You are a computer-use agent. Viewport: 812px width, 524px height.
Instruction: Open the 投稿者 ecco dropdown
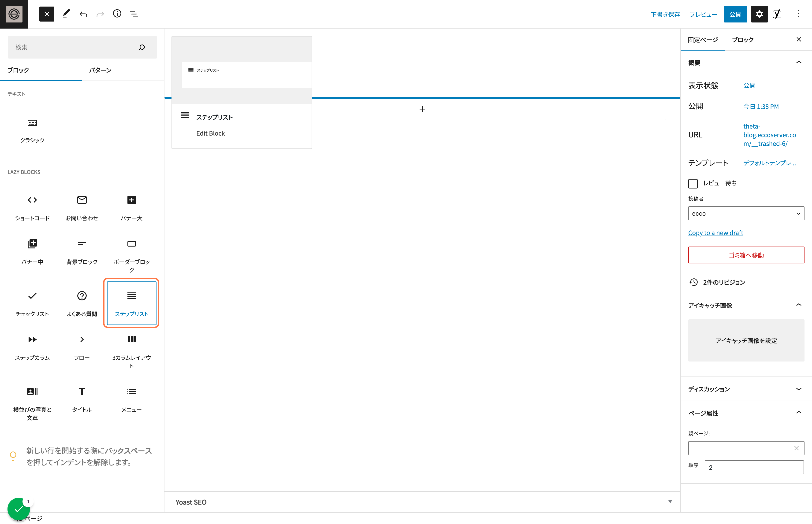click(x=746, y=213)
